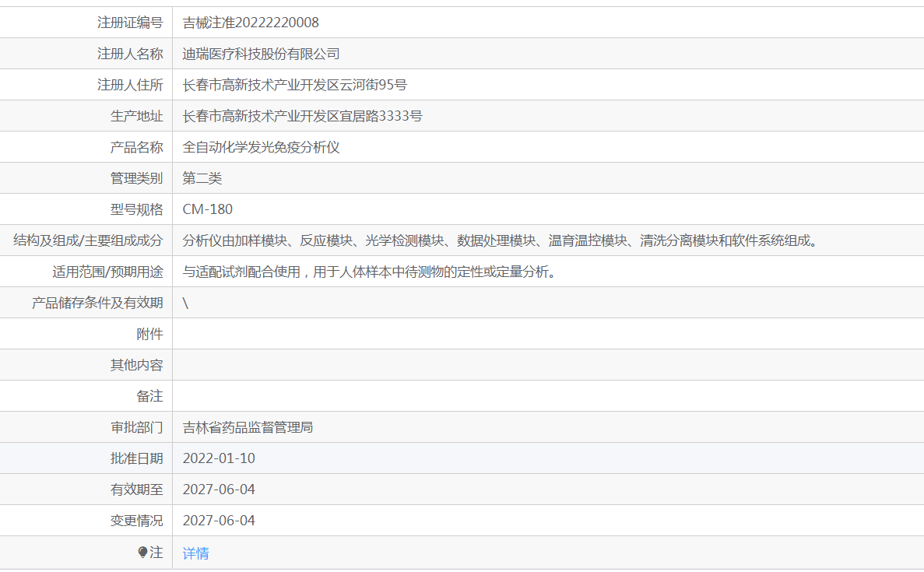
Task: Click the 变更情况 label
Action: (x=137, y=521)
